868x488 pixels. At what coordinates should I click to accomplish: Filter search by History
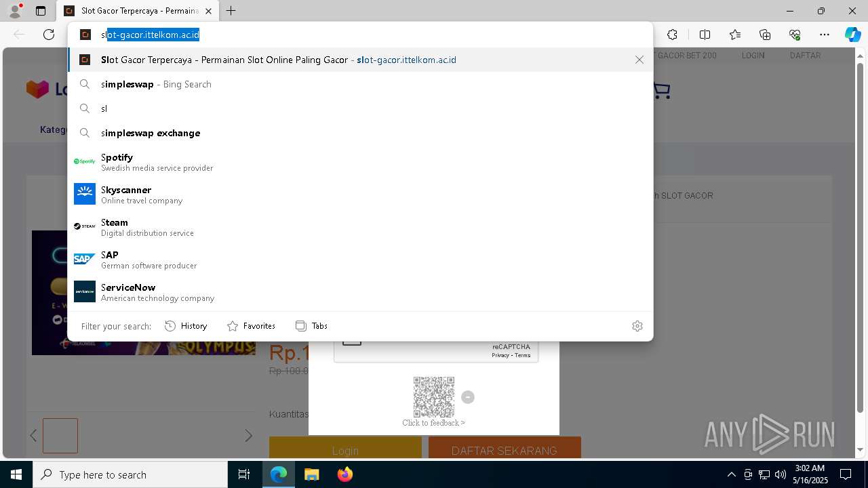(x=186, y=326)
